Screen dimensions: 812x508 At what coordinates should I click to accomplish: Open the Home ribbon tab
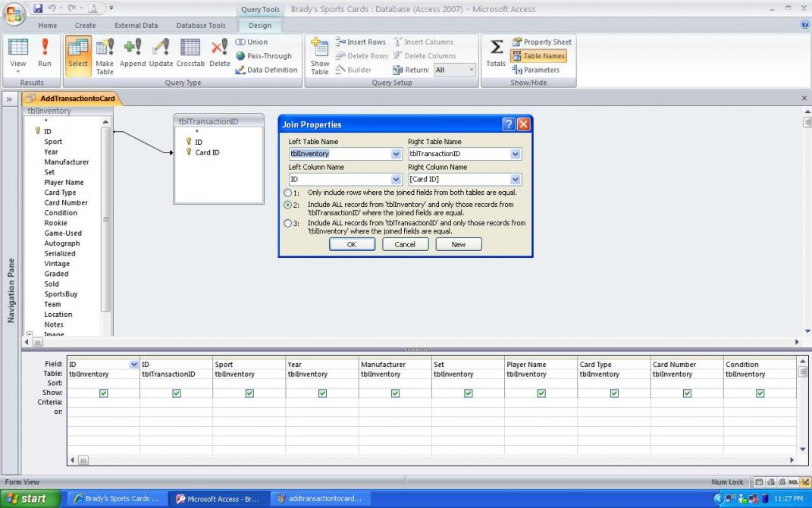tap(48, 25)
